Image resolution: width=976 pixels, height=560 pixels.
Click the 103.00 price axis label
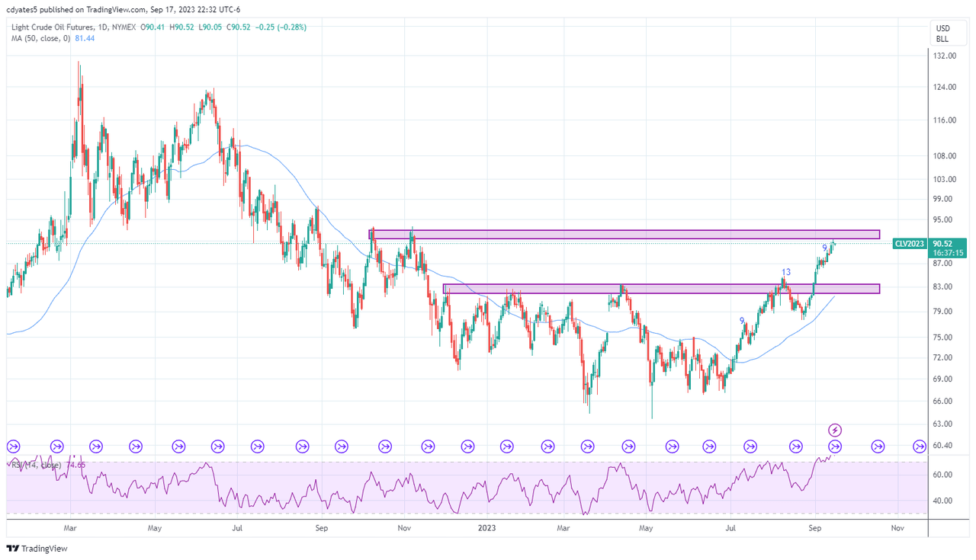(946, 179)
